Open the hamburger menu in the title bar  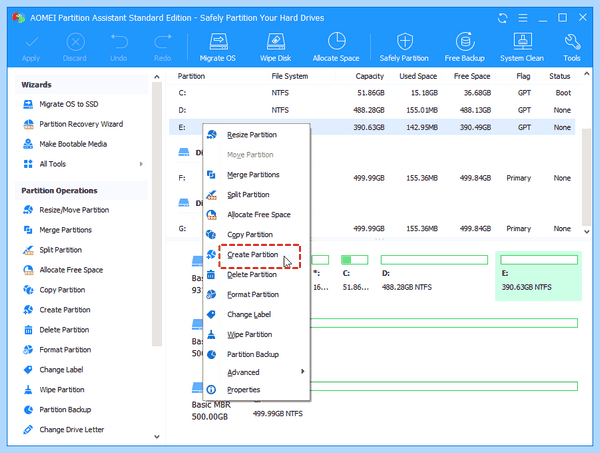tap(523, 18)
